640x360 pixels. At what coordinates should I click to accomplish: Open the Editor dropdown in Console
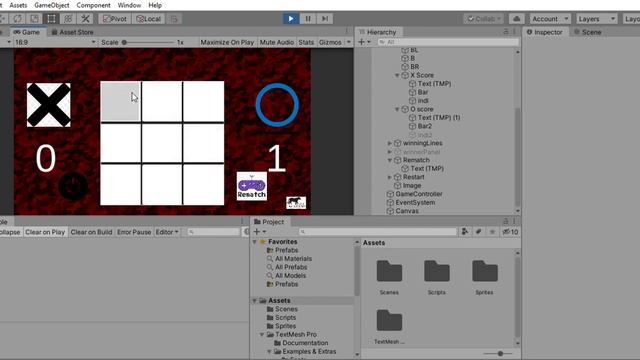[x=167, y=232]
